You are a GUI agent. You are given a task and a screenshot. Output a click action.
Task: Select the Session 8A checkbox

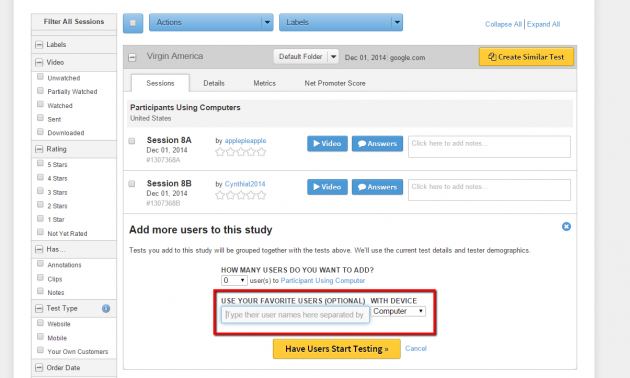coord(132,141)
